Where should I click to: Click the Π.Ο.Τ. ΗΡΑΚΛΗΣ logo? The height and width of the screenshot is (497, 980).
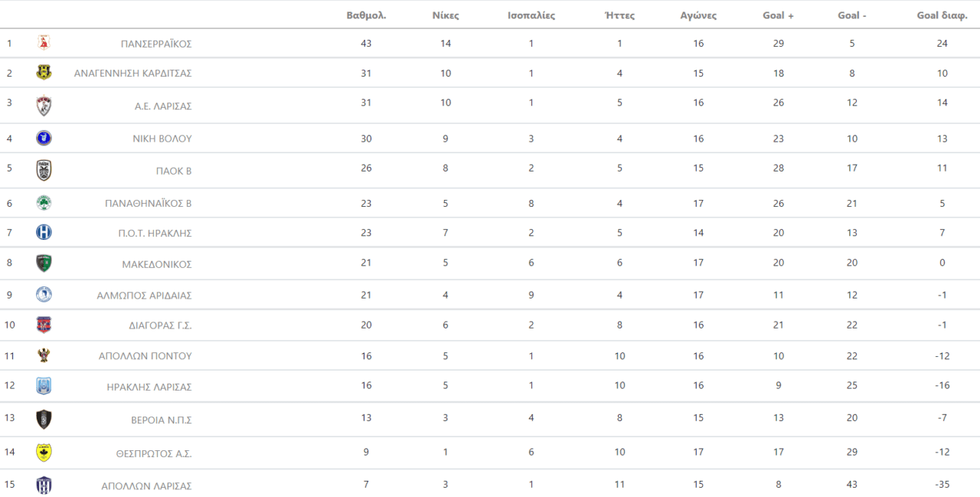coord(44,232)
